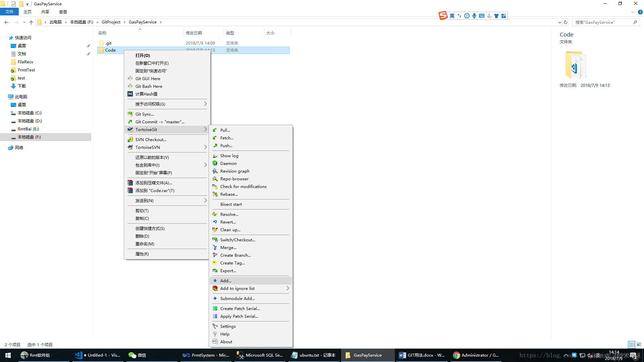Screen dimensions: 644x362
Task: Click the GitProject breadcrumb in address bar
Action: 111,22
